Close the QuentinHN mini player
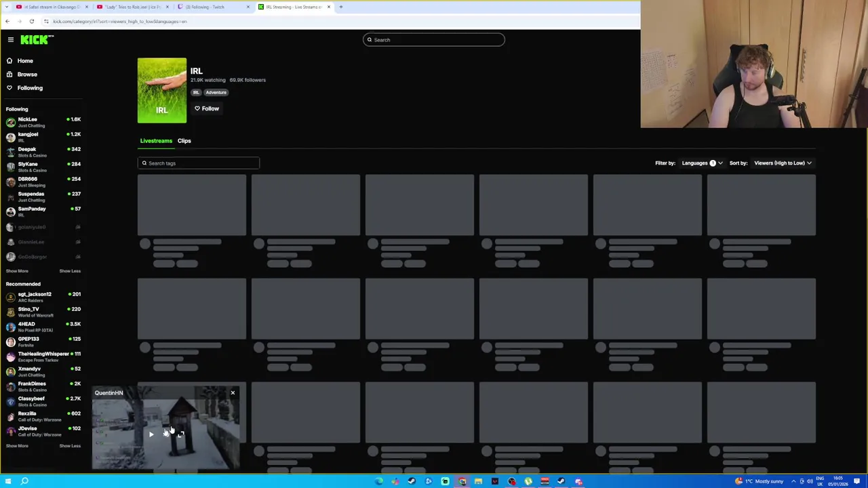The width and height of the screenshot is (868, 488). tap(233, 393)
